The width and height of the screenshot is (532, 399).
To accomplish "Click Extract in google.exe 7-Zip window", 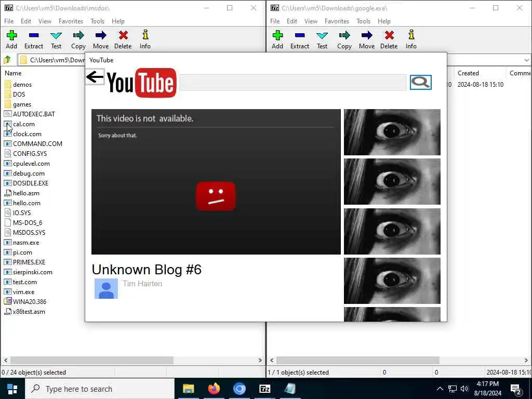I will pos(300,39).
